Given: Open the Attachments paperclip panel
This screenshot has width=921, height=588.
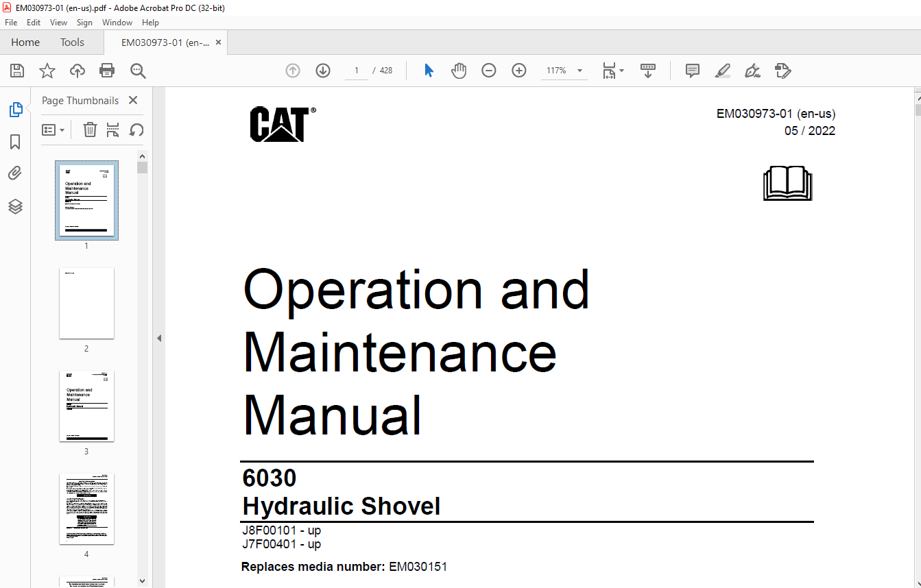Looking at the screenshot, I should click(x=15, y=173).
